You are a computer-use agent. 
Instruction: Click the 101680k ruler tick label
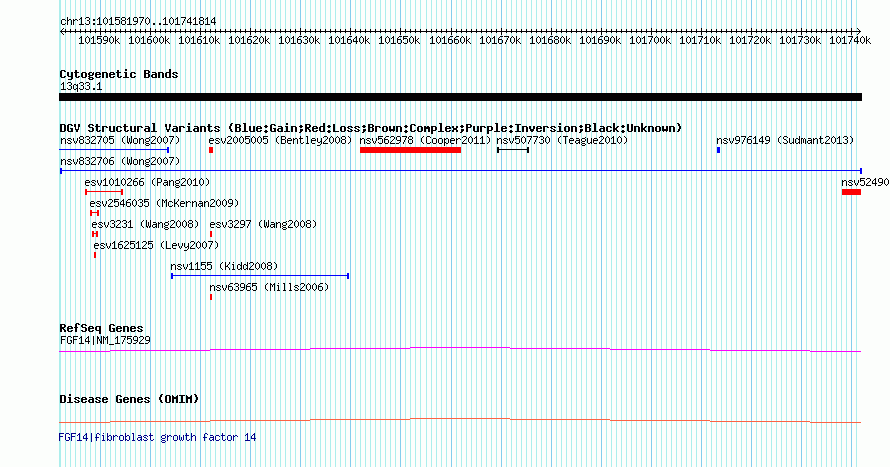click(550, 40)
